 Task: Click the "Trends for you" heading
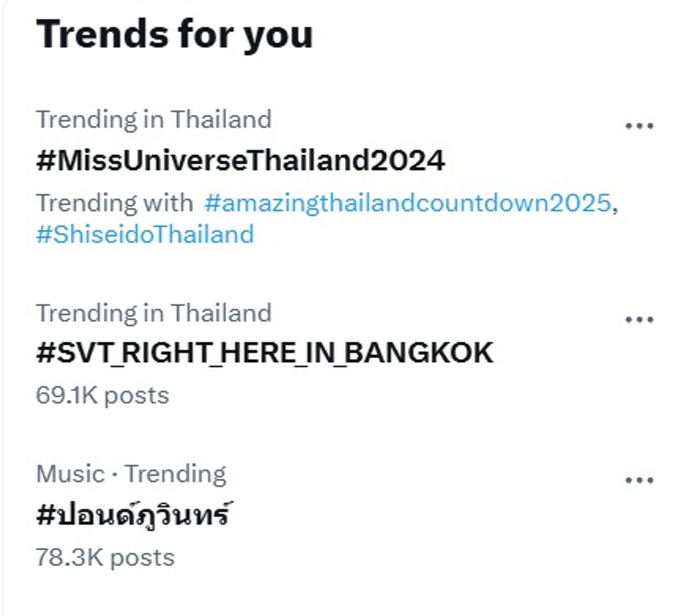point(174,34)
